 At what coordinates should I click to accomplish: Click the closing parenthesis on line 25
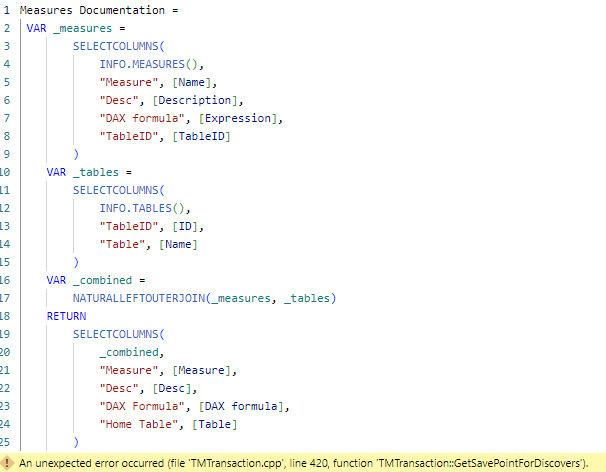pos(76,442)
